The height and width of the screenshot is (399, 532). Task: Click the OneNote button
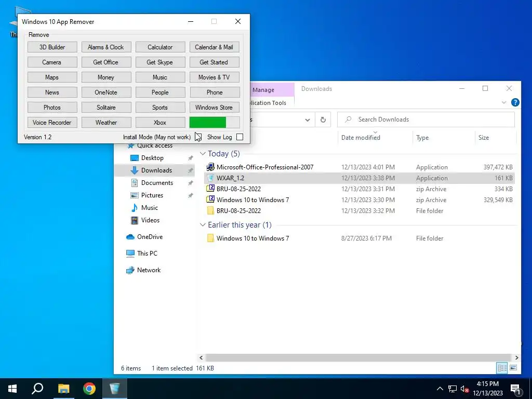point(106,92)
